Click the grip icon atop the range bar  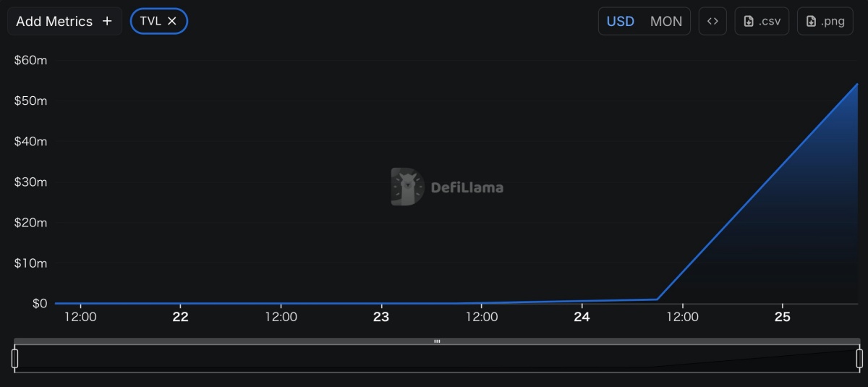pyautogui.click(x=437, y=341)
